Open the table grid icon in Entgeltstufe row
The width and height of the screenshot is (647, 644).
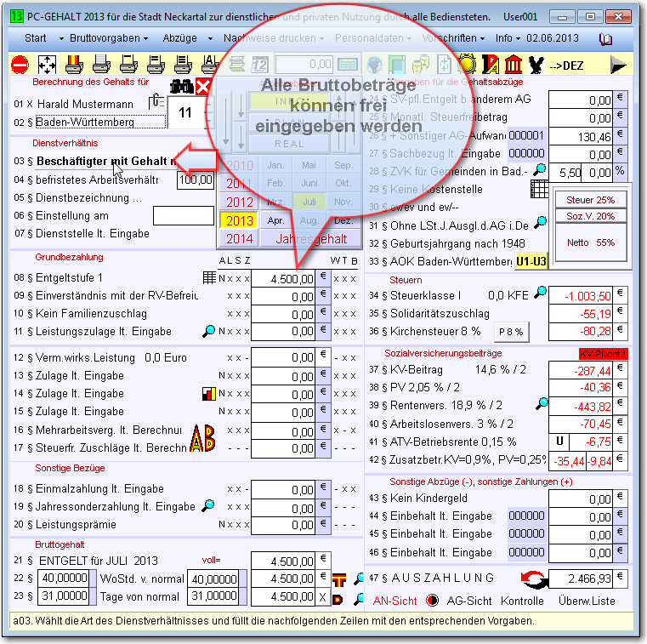coord(209,277)
